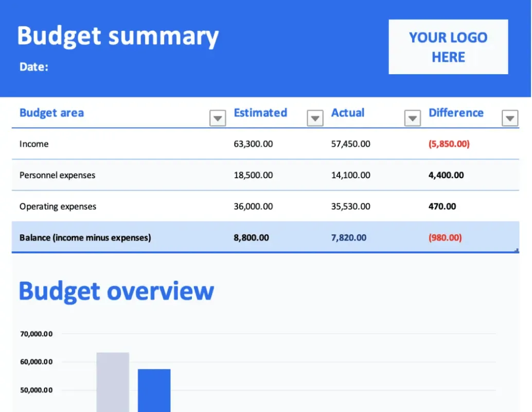Open the Difference column filter dropdown
Image resolution: width=532 pixels, height=412 pixels.
(x=509, y=118)
